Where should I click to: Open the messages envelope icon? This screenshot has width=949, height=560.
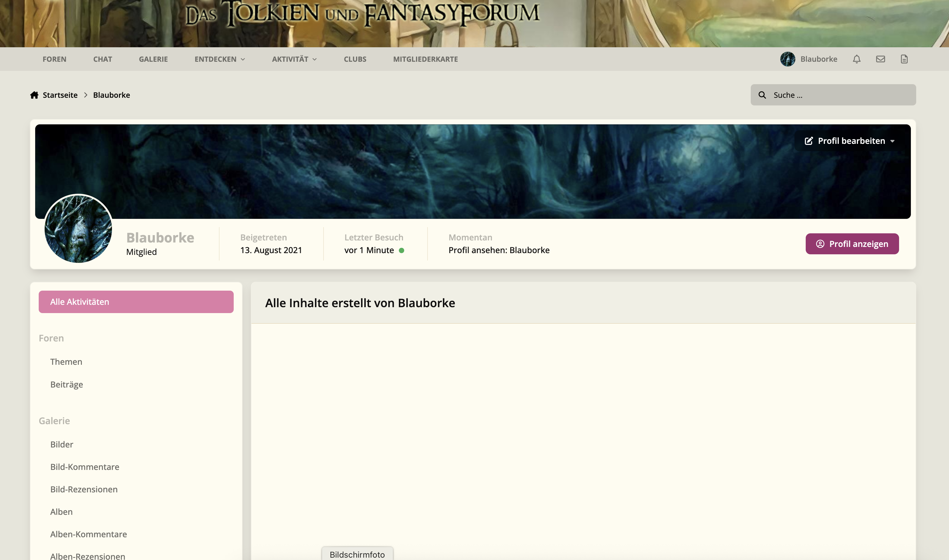[880, 59]
